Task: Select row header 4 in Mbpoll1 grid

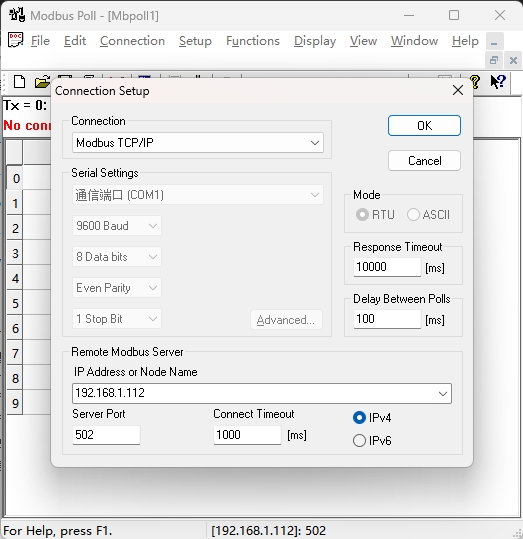Action: pos(15,278)
